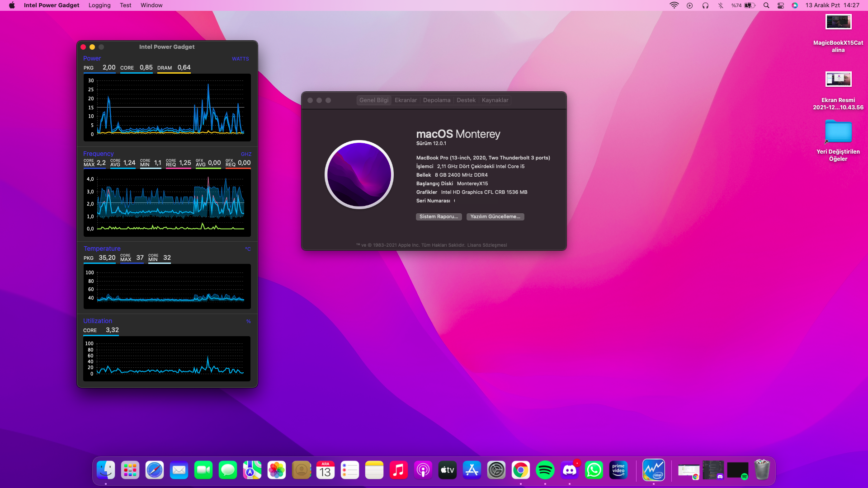Image resolution: width=868 pixels, height=488 pixels.
Task: Open Discord in the dock
Action: [x=569, y=470]
